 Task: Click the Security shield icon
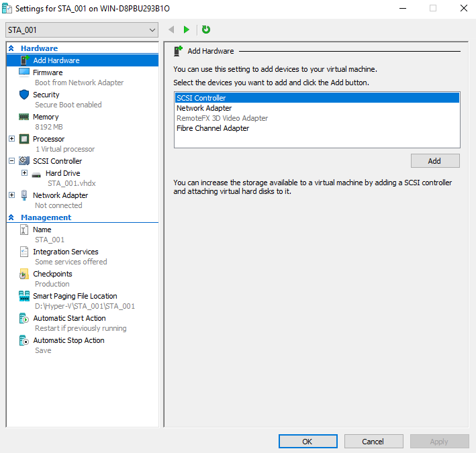point(24,95)
